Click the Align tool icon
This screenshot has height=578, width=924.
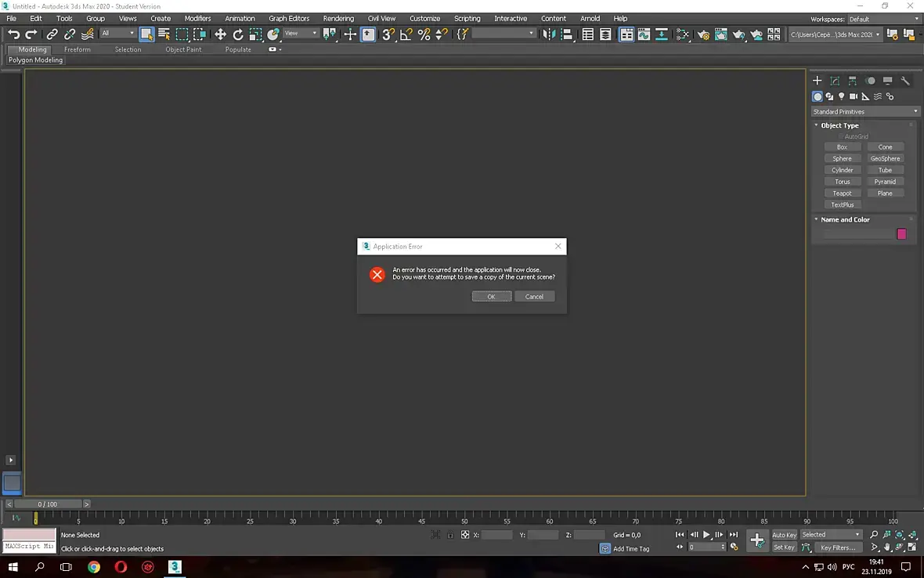[567, 34]
